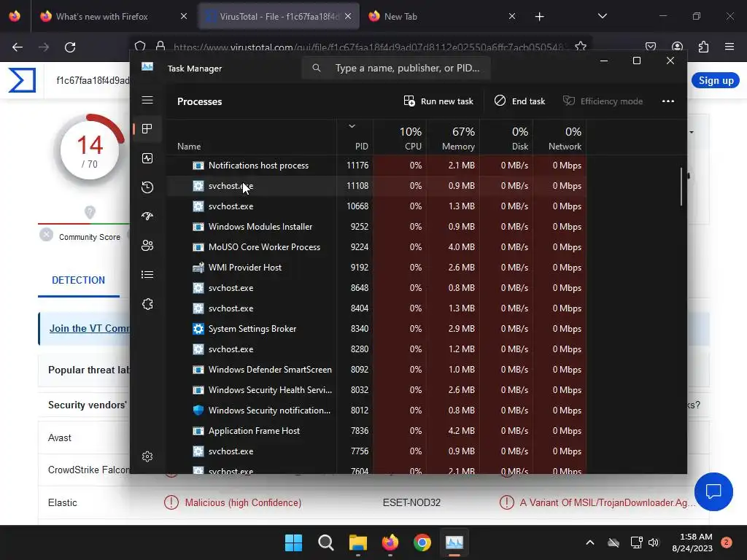The height and width of the screenshot is (560, 747).
Task: Select svchost.exe with PID 8648
Action: 376,288
